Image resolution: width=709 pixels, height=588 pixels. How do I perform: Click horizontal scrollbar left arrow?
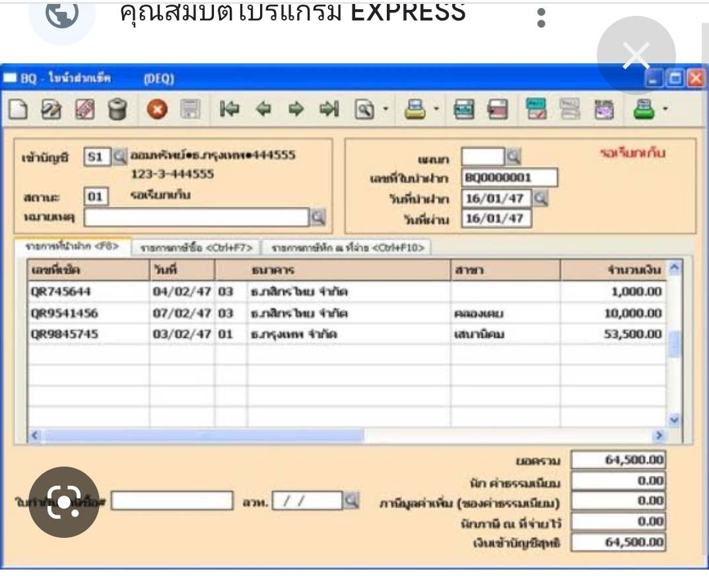coord(35,436)
